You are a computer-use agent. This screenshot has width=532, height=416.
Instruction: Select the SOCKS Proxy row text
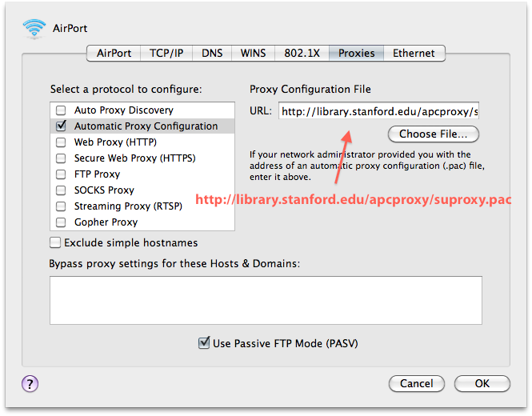[104, 190]
